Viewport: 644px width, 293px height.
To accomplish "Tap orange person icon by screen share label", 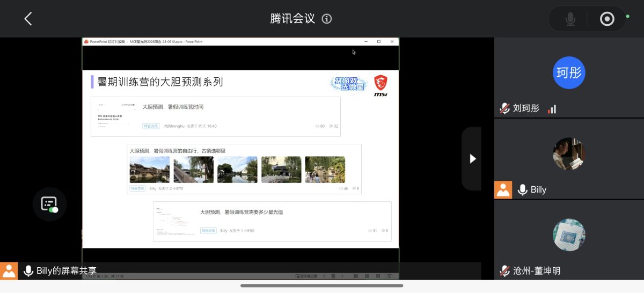I will (9, 271).
